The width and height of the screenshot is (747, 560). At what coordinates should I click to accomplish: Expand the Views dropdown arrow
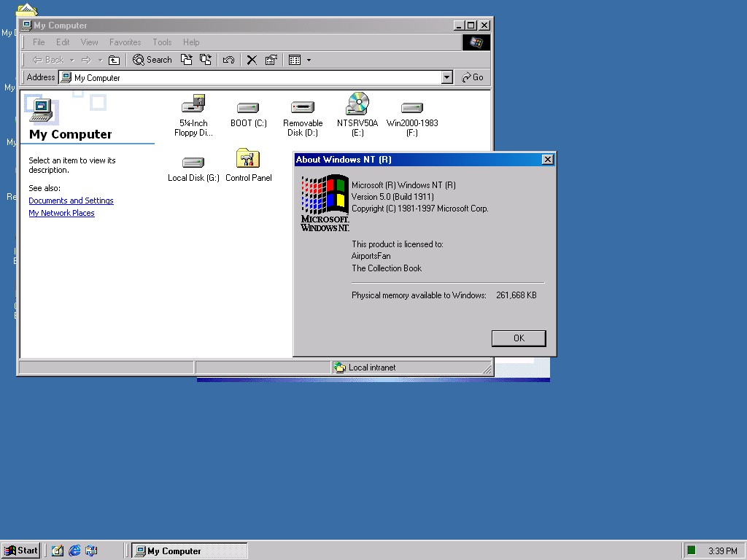[309, 60]
